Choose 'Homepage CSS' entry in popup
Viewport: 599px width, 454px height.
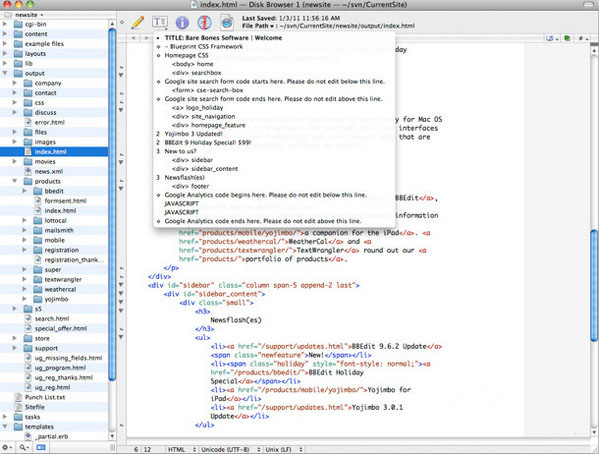click(186, 55)
